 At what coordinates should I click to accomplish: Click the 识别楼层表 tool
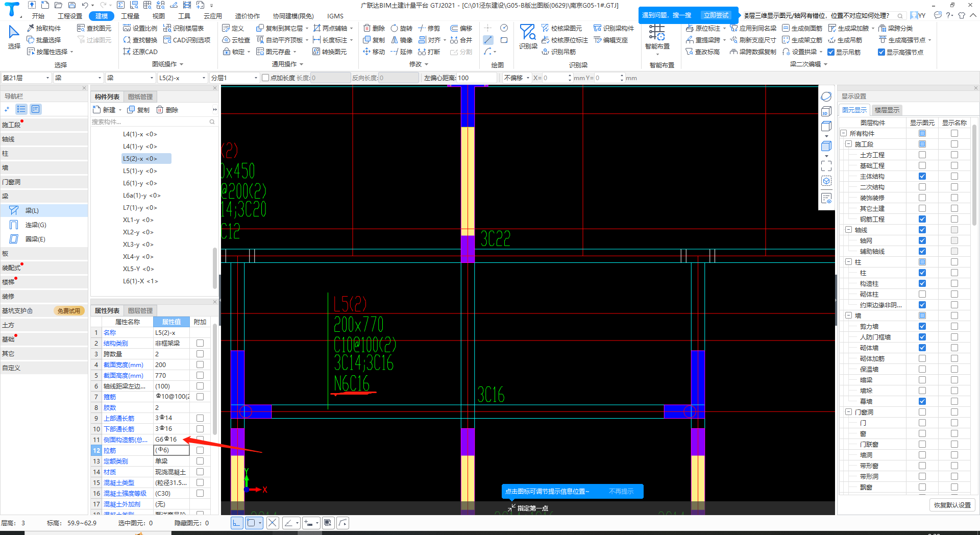184,28
